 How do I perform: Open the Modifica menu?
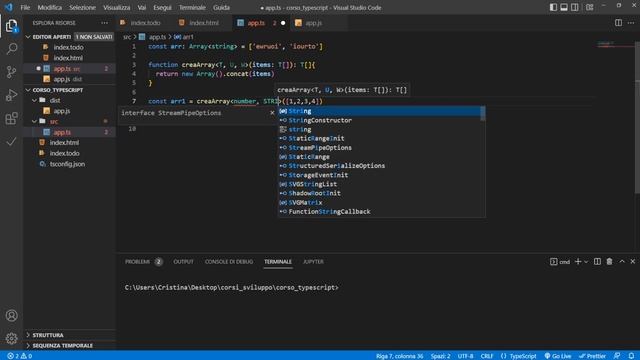click(x=50, y=7)
